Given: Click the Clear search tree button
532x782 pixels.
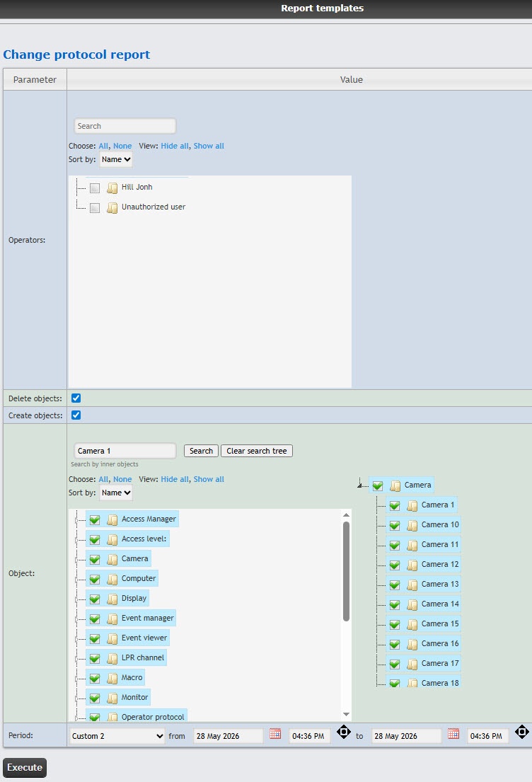Looking at the screenshot, I should pyautogui.click(x=257, y=451).
